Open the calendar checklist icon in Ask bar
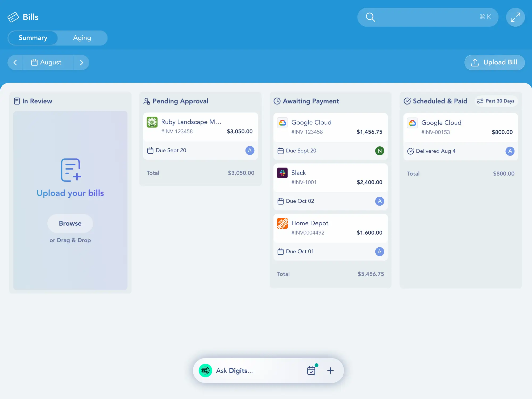This screenshot has width=532, height=399. [x=311, y=371]
